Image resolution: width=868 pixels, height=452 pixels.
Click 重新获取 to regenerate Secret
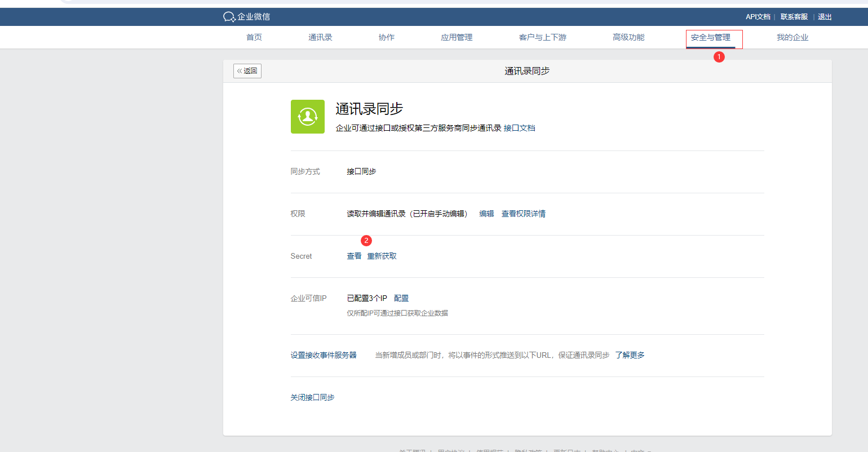(x=382, y=256)
